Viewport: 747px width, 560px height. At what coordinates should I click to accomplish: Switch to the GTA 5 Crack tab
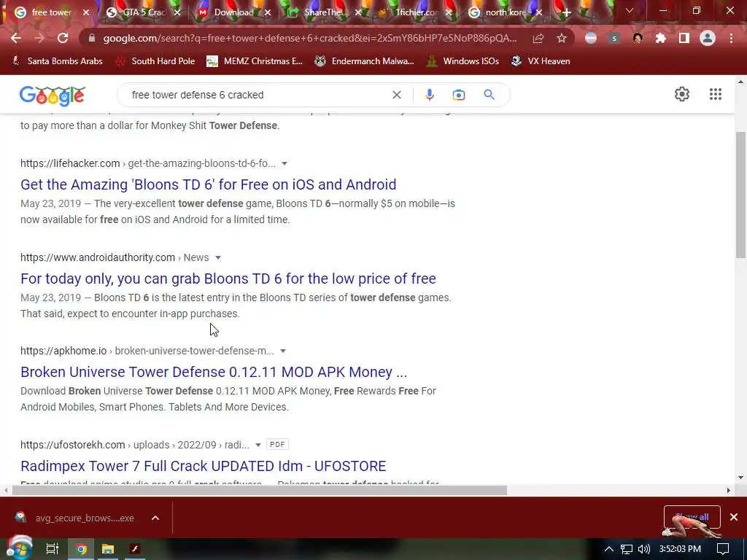[x=144, y=12]
